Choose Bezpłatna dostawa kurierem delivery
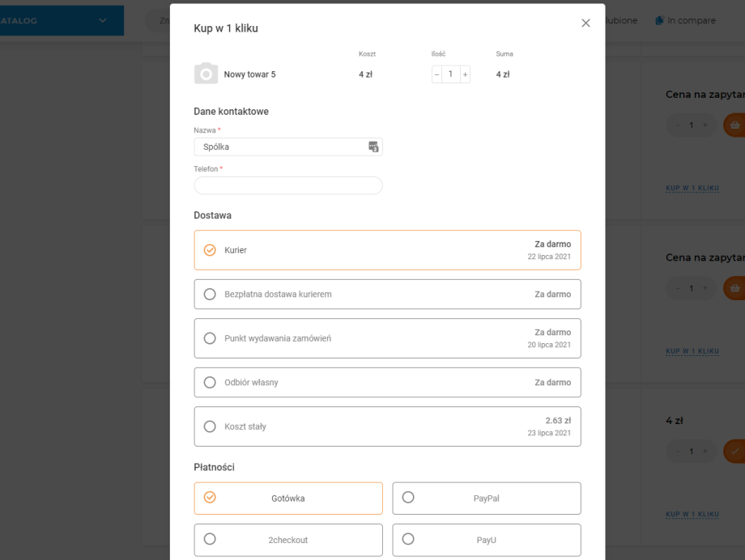Image resolution: width=745 pixels, height=560 pixels. (x=387, y=294)
